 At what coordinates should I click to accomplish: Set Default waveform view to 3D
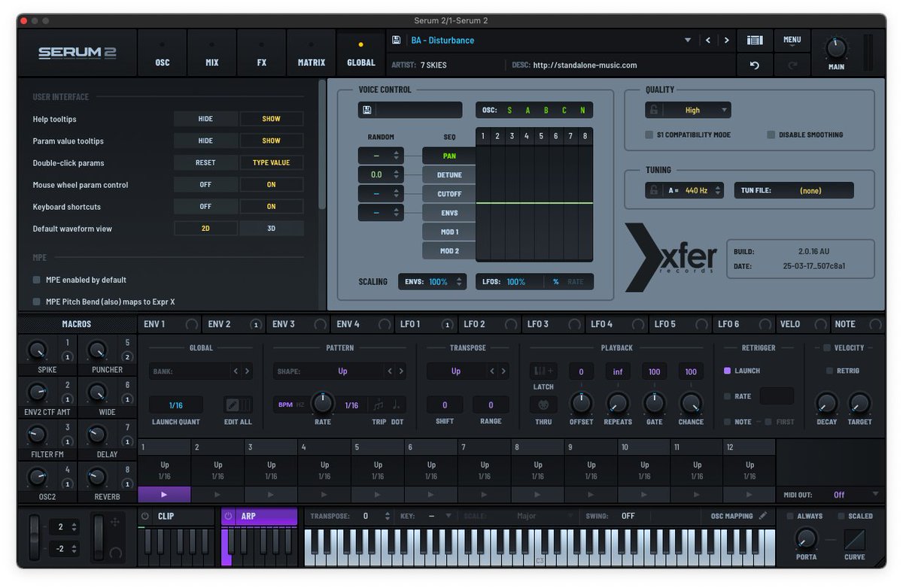[x=272, y=228]
